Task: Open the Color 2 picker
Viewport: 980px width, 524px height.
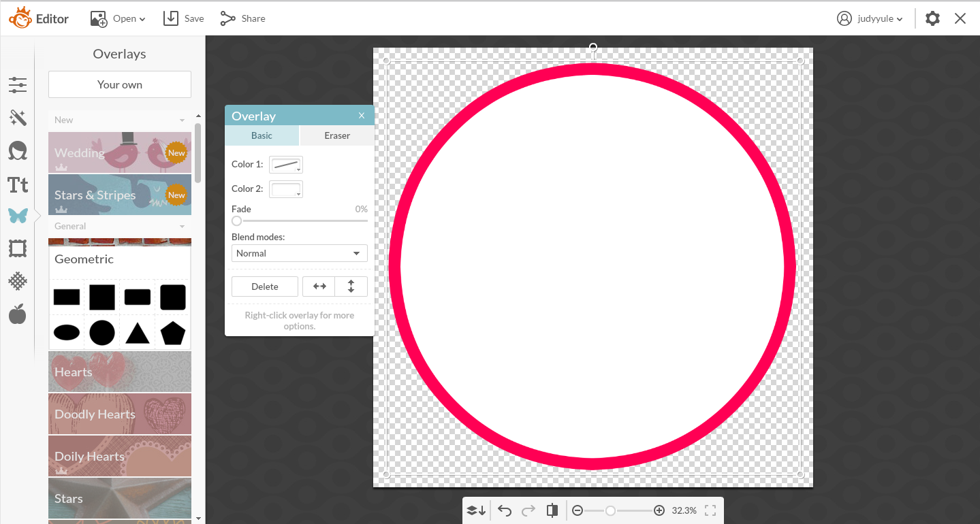Action: pyautogui.click(x=286, y=189)
